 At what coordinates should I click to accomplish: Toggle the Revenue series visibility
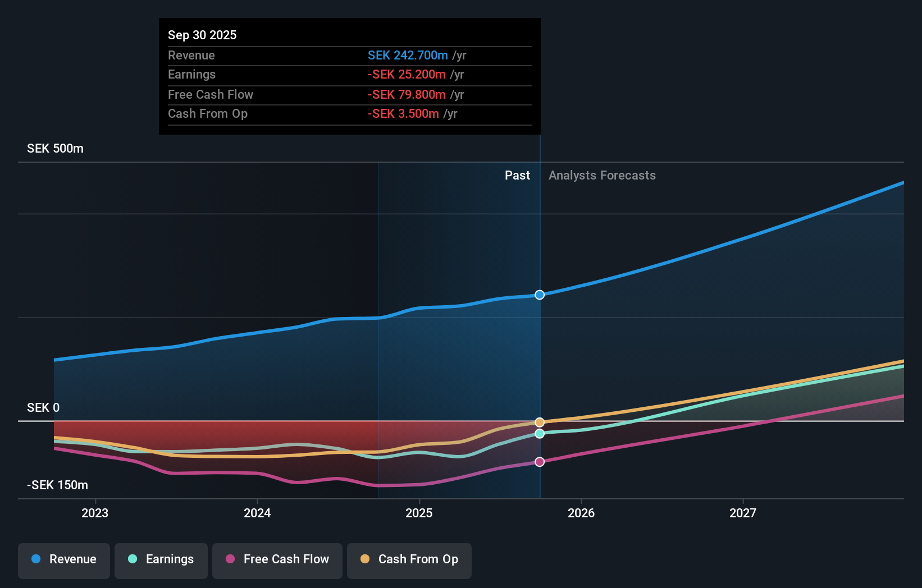(63, 561)
